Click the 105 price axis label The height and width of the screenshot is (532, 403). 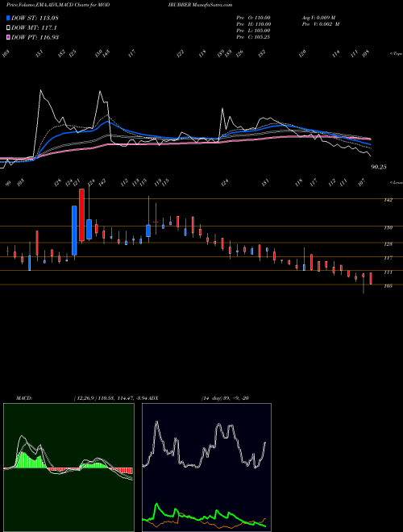388,286
